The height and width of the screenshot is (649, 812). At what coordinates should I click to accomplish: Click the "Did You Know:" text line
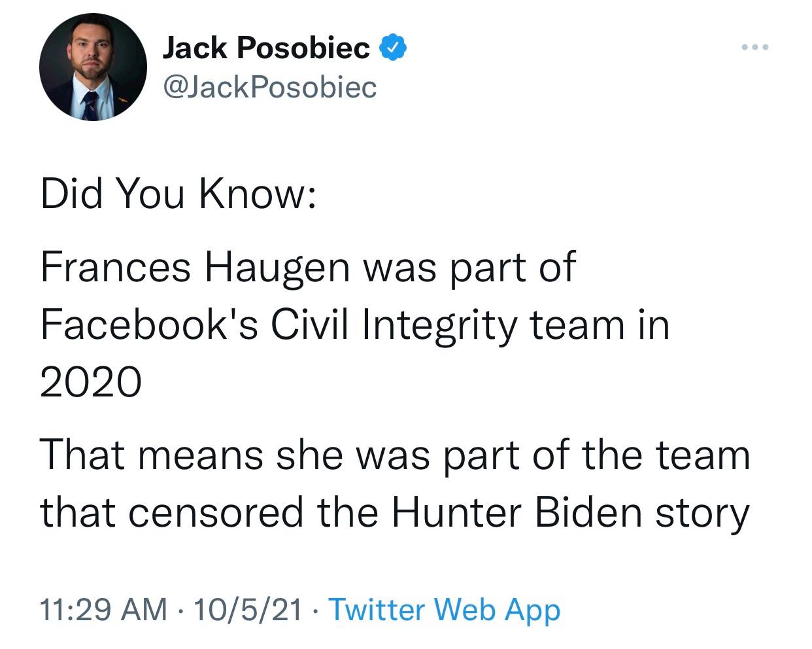178,194
